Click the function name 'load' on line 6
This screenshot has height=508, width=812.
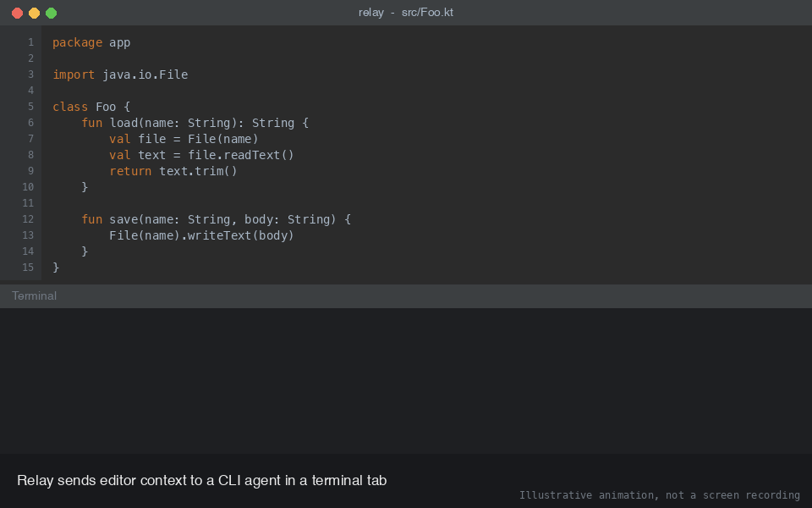click(123, 123)
